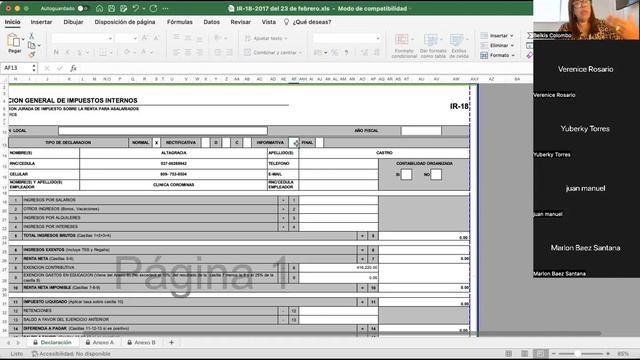Toggle the Autoguardado switch

click(82, 8)
